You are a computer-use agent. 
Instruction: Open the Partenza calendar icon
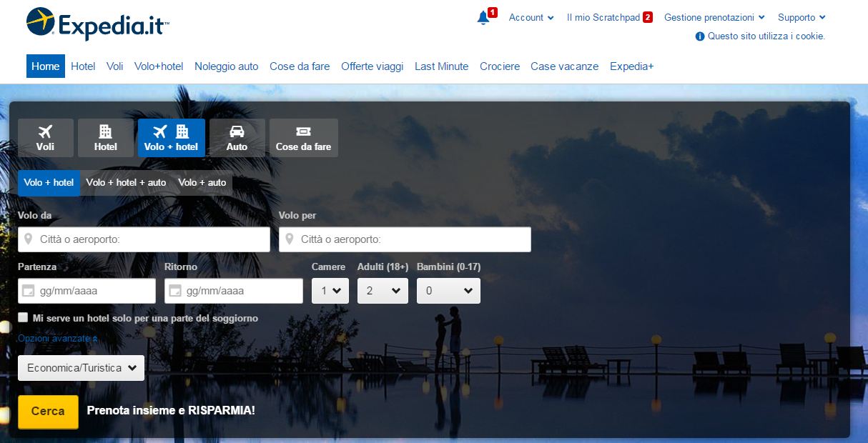coord(29,291)
